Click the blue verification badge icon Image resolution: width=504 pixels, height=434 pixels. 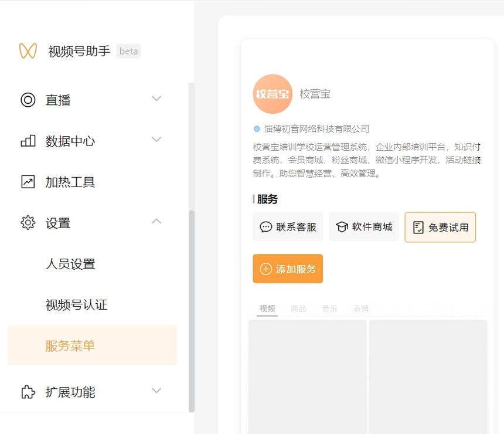(x=257, y=128)
